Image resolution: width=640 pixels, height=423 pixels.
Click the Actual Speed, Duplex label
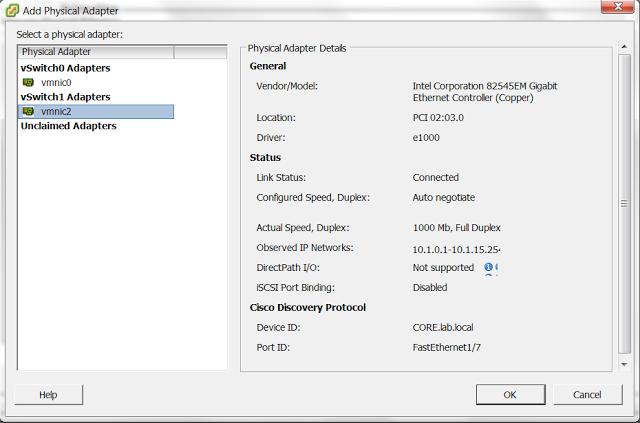303,228
